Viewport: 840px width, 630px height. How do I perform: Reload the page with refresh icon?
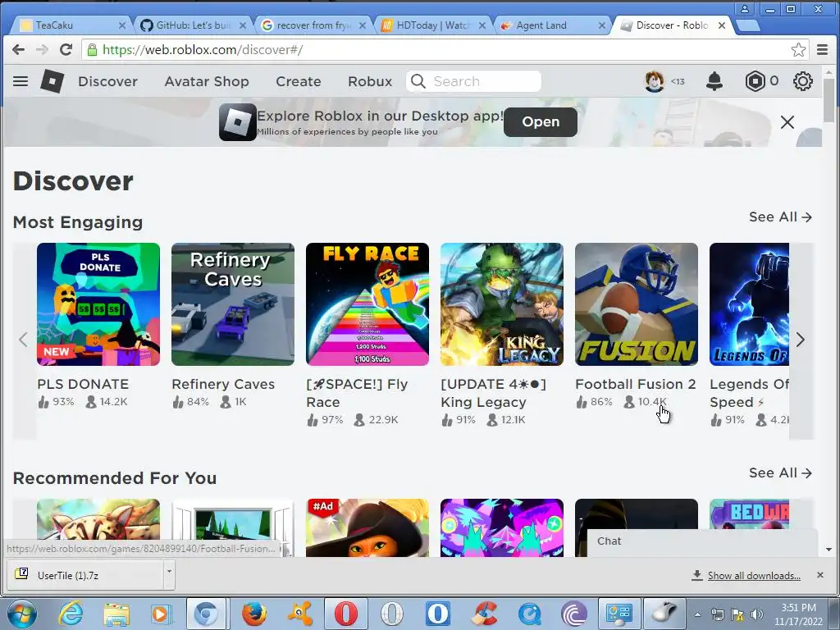click(x=66, y=50)
